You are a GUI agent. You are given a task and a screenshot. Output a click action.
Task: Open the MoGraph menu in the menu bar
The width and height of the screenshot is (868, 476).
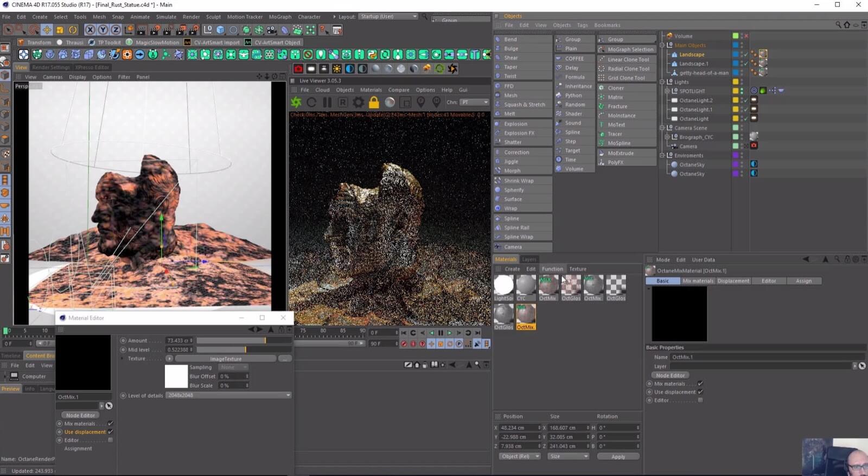coord(280,17)
